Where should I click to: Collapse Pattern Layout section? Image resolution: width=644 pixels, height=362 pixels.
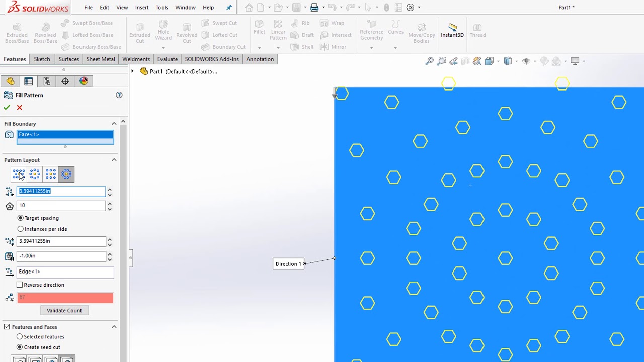[114, 160]
